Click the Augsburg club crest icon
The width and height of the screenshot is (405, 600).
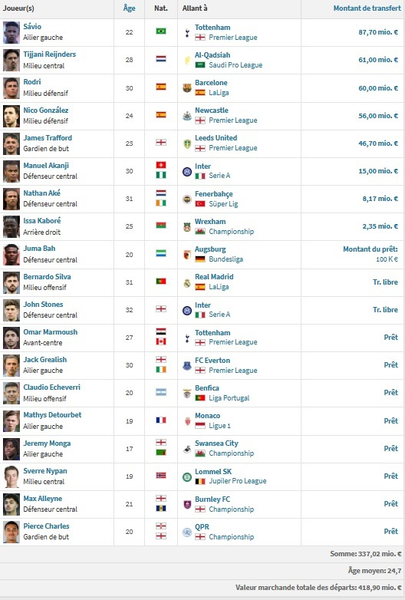[187, 254]
